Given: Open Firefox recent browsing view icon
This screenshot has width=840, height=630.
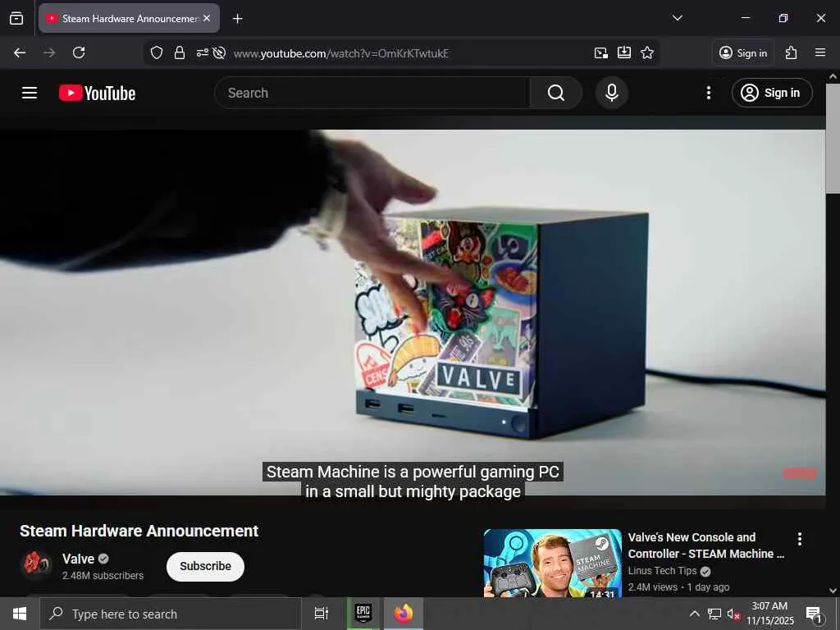Looking at the screenshot, I should (x=16, y=19).
